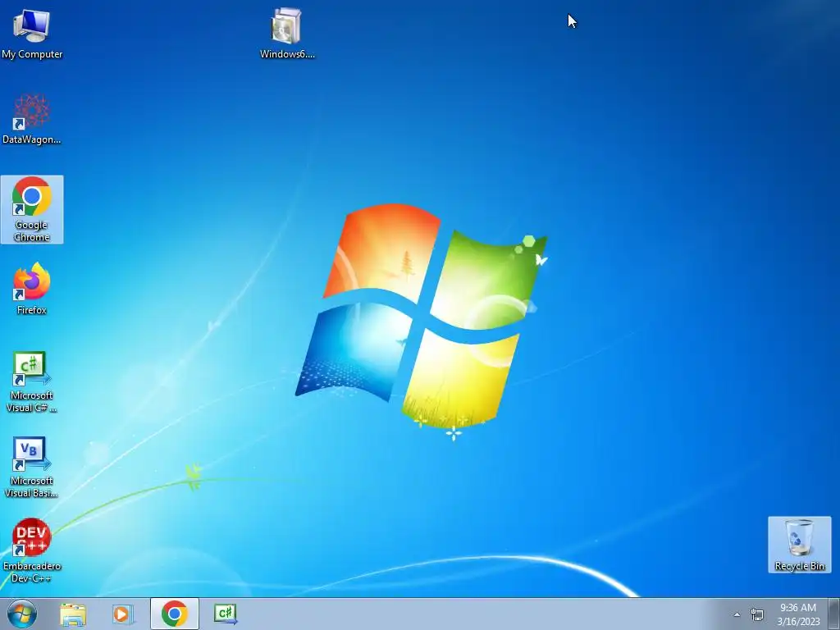Select the Recycle Bin icon
Viewport: 840px width, 630px height.
point(799,545)
